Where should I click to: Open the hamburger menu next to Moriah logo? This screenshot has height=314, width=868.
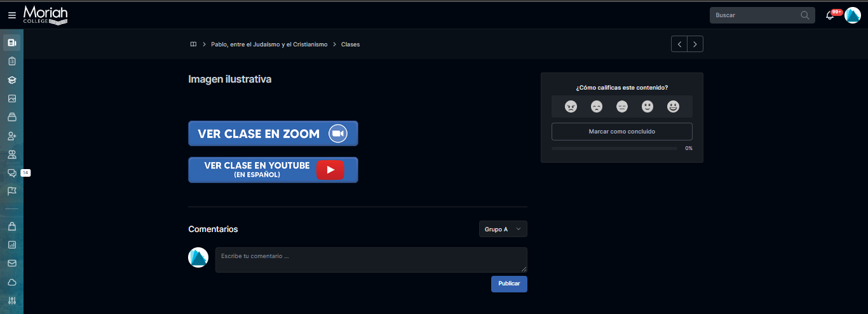(11, 15)
